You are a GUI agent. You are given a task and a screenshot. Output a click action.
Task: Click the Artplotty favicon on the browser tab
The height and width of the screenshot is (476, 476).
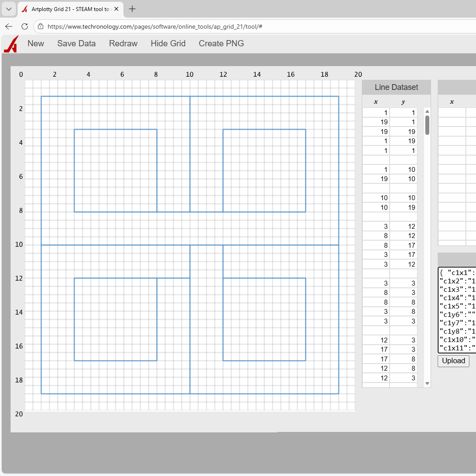(x=24, y=8)
